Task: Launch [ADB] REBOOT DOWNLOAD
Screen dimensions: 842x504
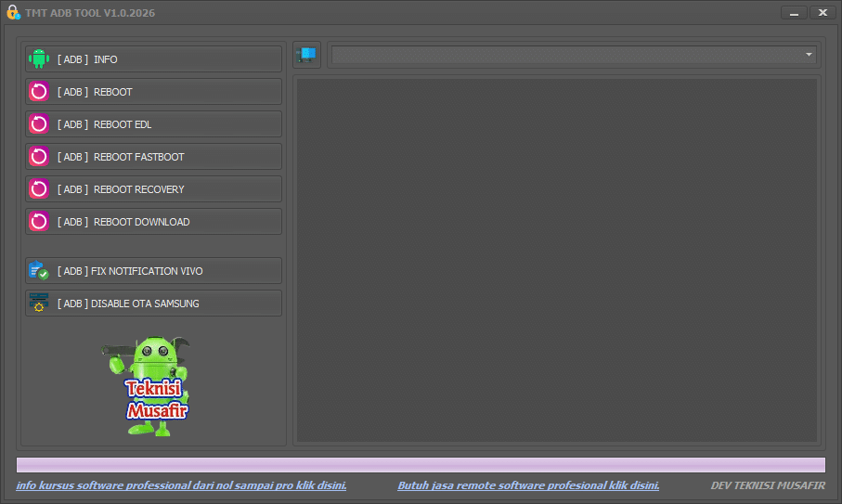Action: [153, 222]
